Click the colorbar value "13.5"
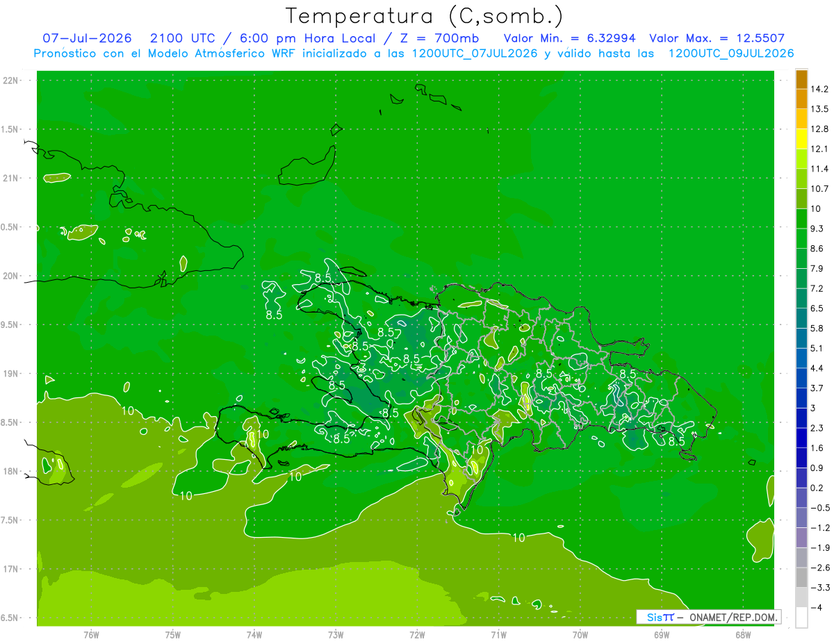 [820, 109]
